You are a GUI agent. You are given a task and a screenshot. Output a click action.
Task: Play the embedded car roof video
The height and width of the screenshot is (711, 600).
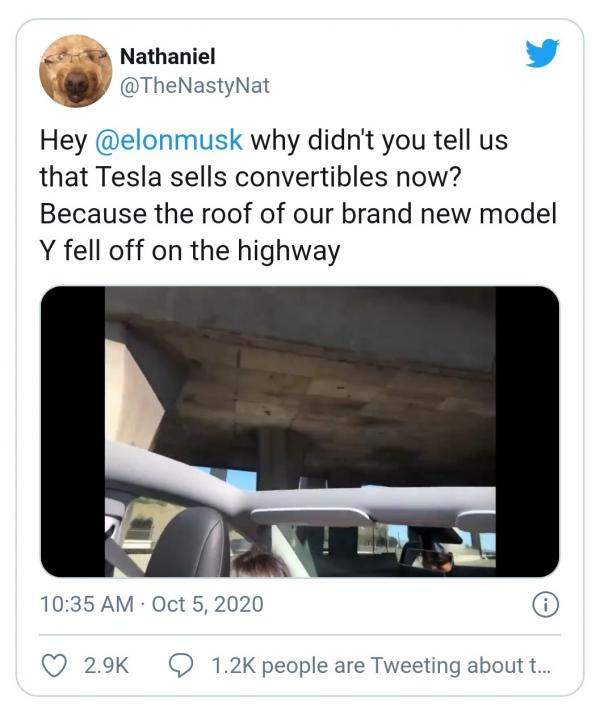tap(300, 431)
